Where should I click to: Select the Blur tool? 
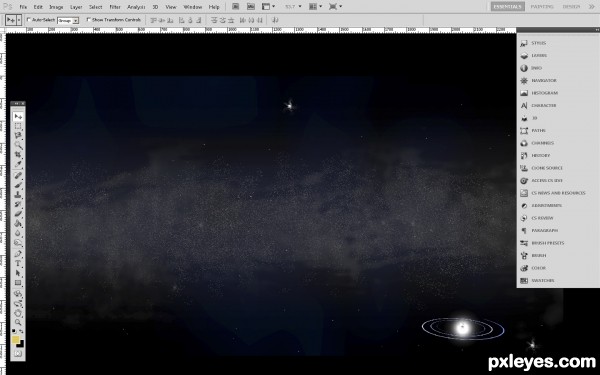pyautogui.click(x=18, y=233)
